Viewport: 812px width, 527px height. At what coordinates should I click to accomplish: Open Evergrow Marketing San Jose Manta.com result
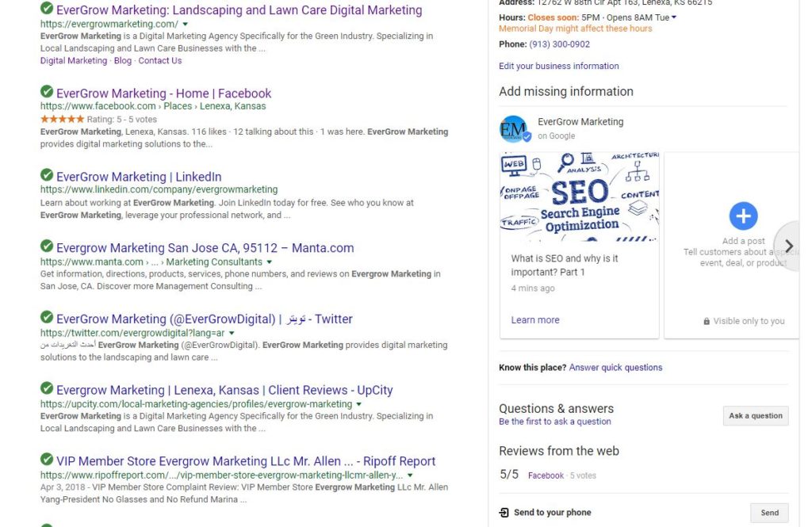(205, 248)
